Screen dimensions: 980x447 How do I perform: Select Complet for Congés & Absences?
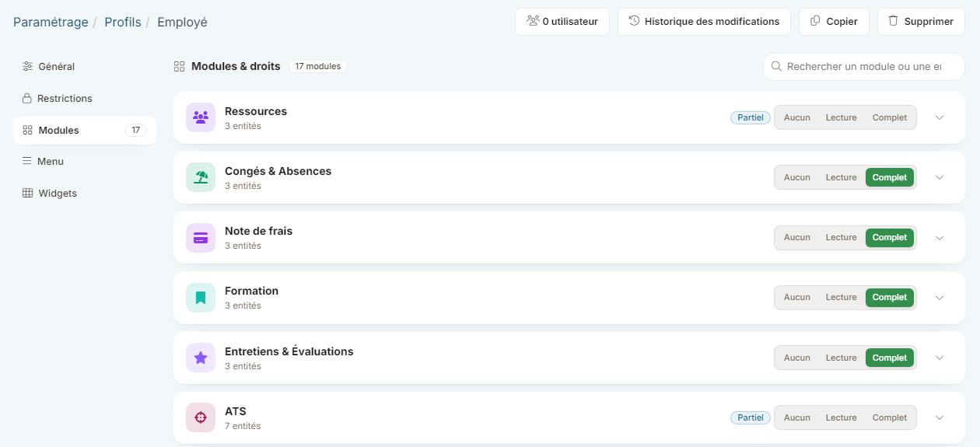click(889, 177)
